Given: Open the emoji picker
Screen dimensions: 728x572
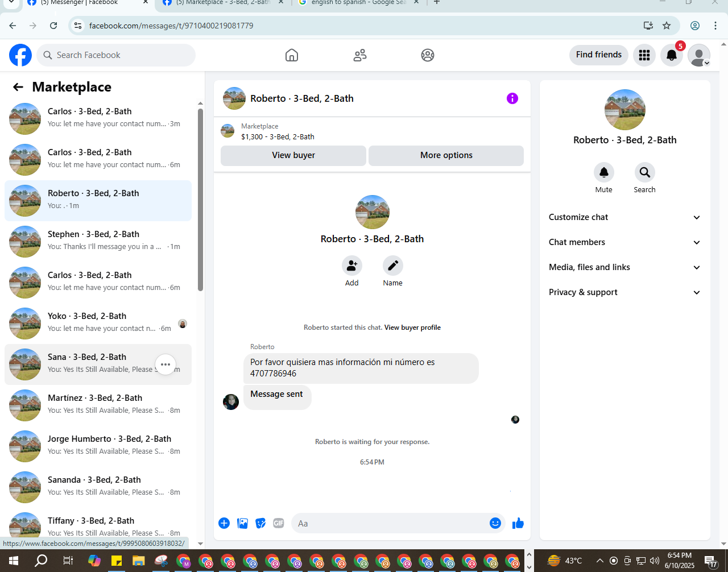Looking at the screenshot, I should pos(495,523).
